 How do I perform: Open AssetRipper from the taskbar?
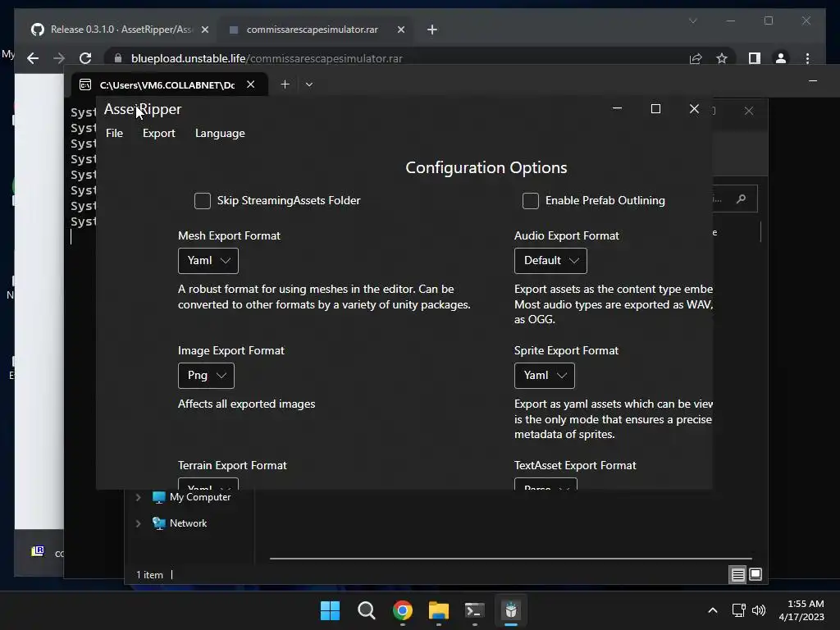(x=511, y=610)
